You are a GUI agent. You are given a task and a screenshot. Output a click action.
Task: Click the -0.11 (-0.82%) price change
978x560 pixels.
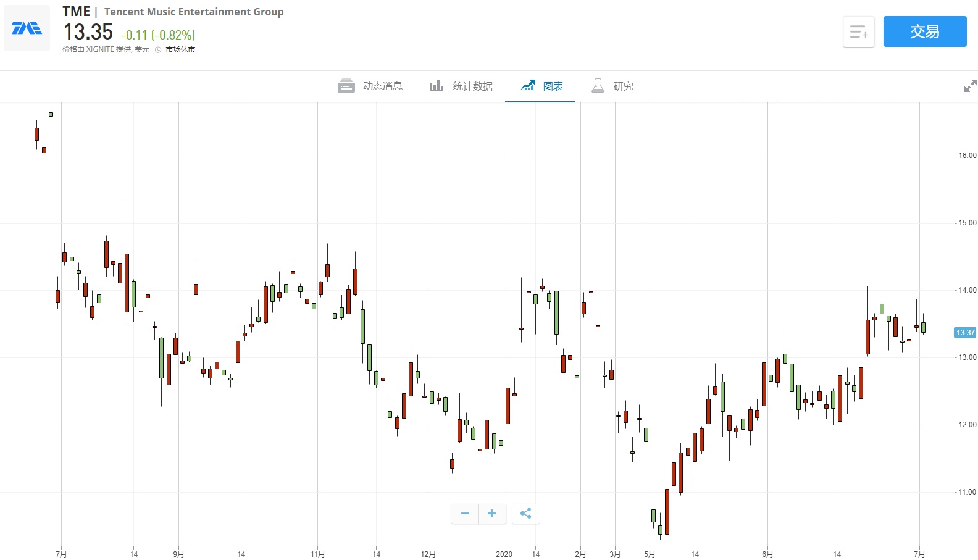tap(158, 35)
